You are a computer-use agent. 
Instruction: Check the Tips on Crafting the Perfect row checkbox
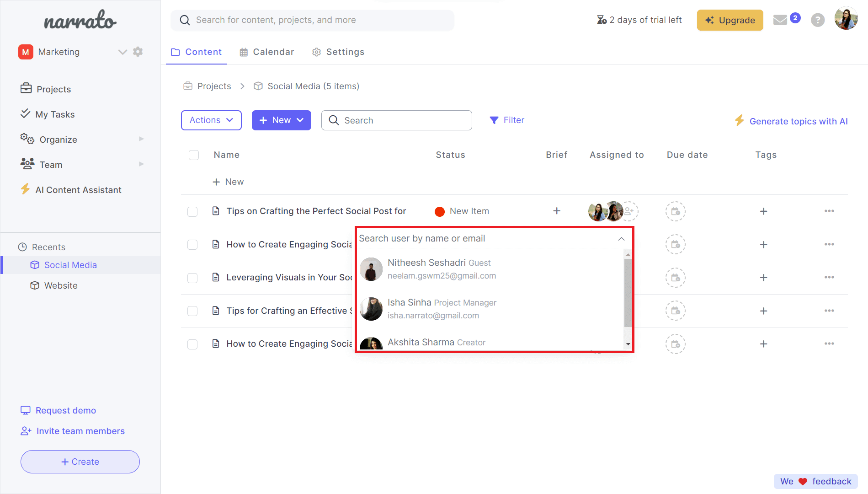[x=192, y=212]
